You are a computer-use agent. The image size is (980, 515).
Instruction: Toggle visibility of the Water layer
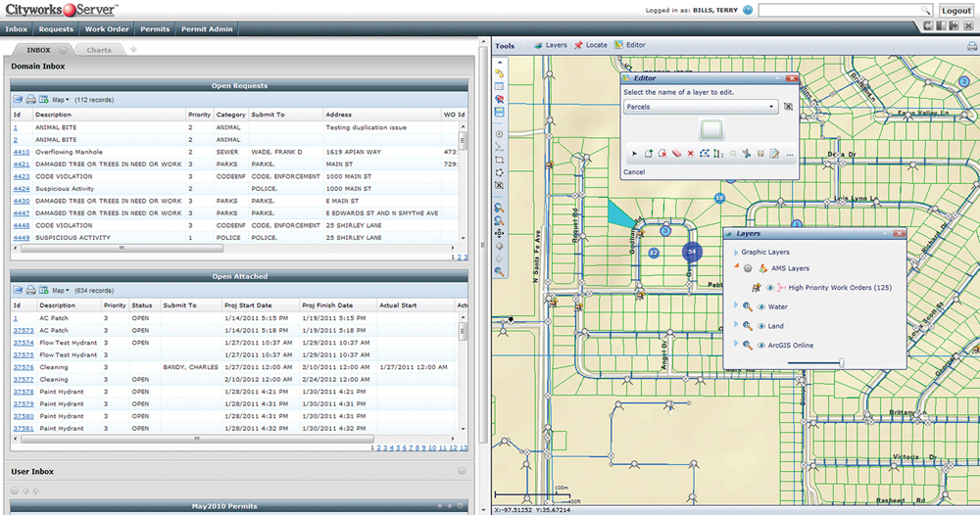tap(761, 306)
